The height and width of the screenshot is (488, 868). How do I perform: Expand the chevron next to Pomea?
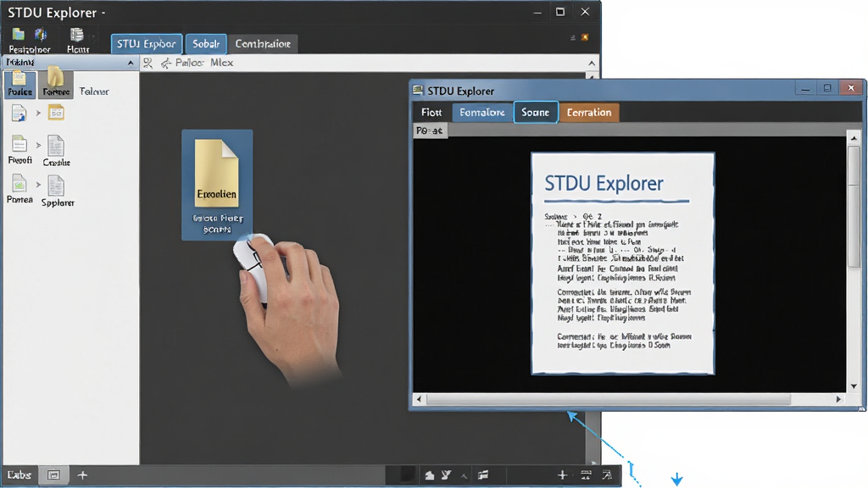click(x=38, y=184)
